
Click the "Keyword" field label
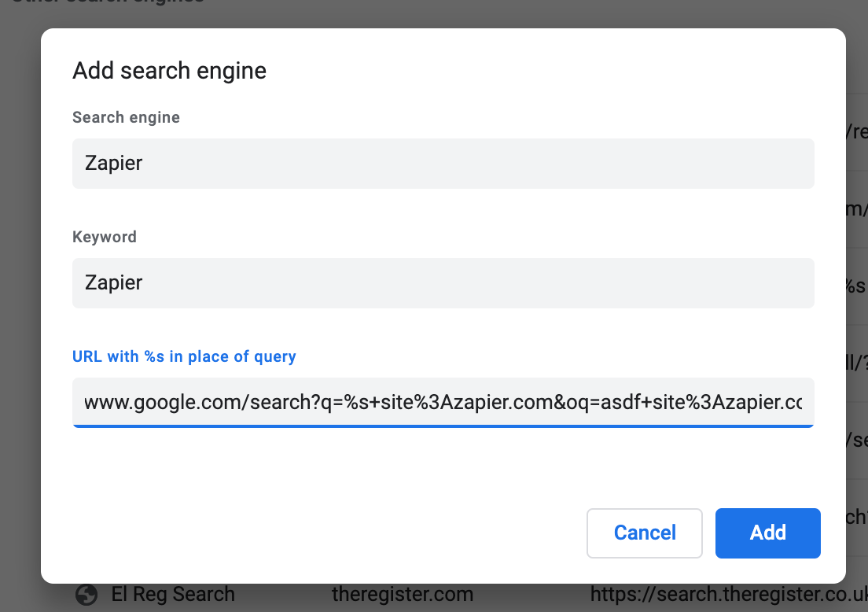[105, 238]
